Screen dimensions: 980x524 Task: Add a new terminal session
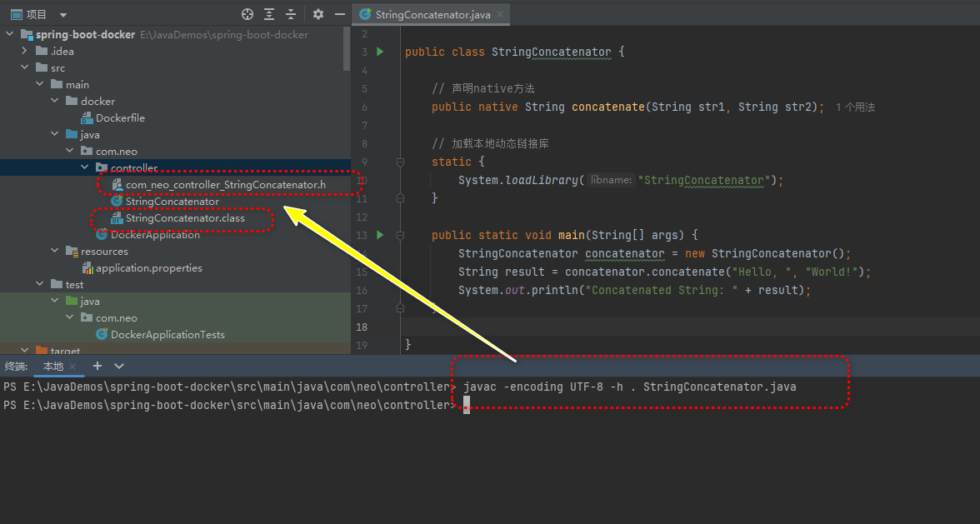coord(97,366)
